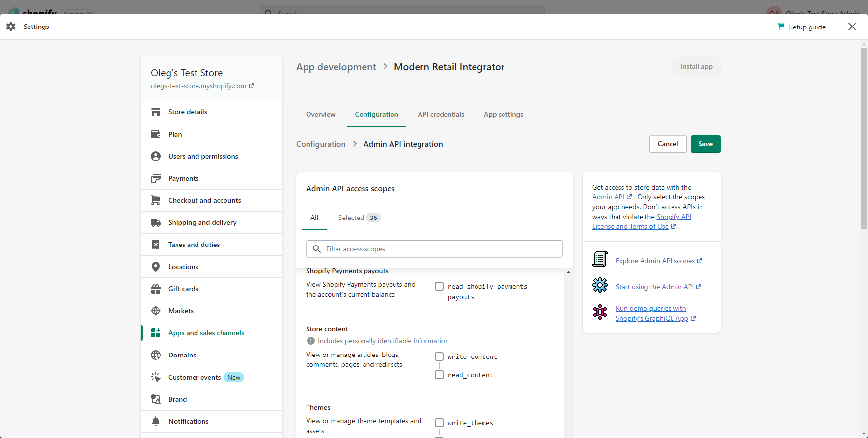
Task: Click the Store details storefront icon
Action: pyautogui.click(x=156, y=112)
